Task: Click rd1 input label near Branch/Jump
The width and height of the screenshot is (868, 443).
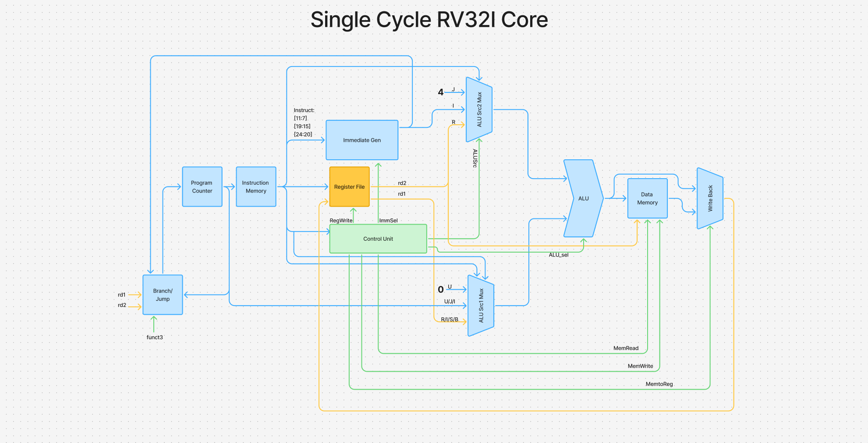Action: 121,295
